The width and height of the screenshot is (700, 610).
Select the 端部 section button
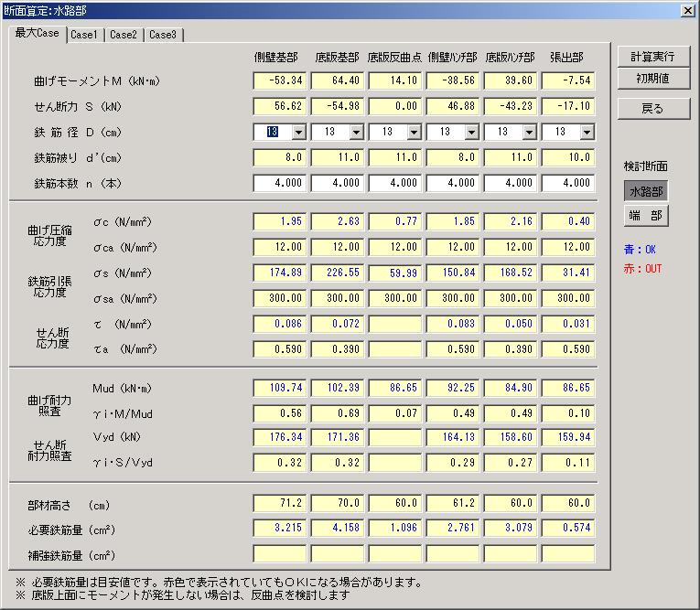pos(645,216)
